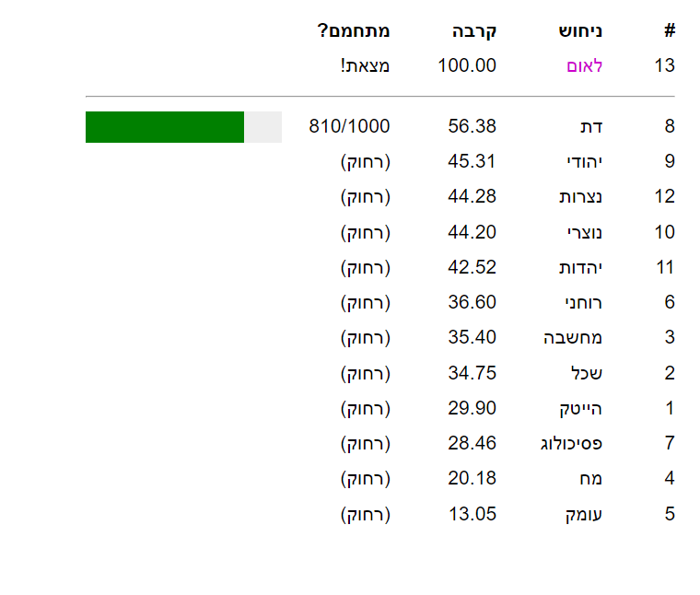Image resolution: width=700 pixels, height=595 pixels.
Task: Select the guess word יהודי
Action: click(x=585, y=162)
